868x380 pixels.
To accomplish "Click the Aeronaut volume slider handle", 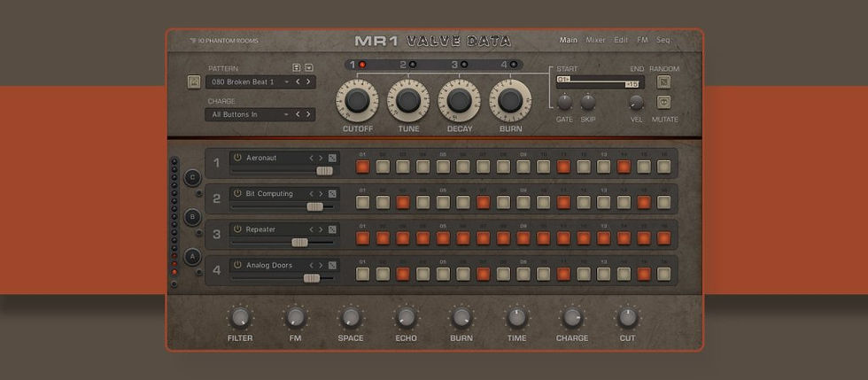I will [x=324, y=171].
